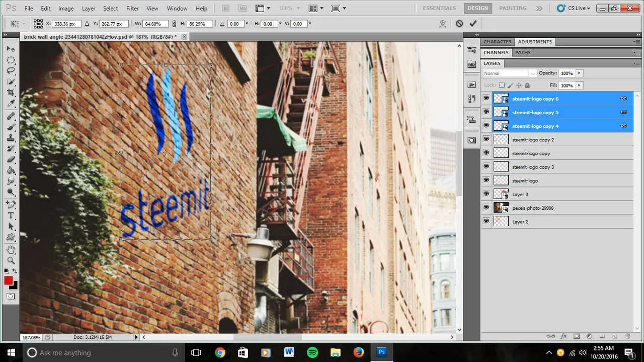Toggle maintain aspect ratio link between W and H
This screenshot has height=362, width=644.
click(x=174, y=24)
